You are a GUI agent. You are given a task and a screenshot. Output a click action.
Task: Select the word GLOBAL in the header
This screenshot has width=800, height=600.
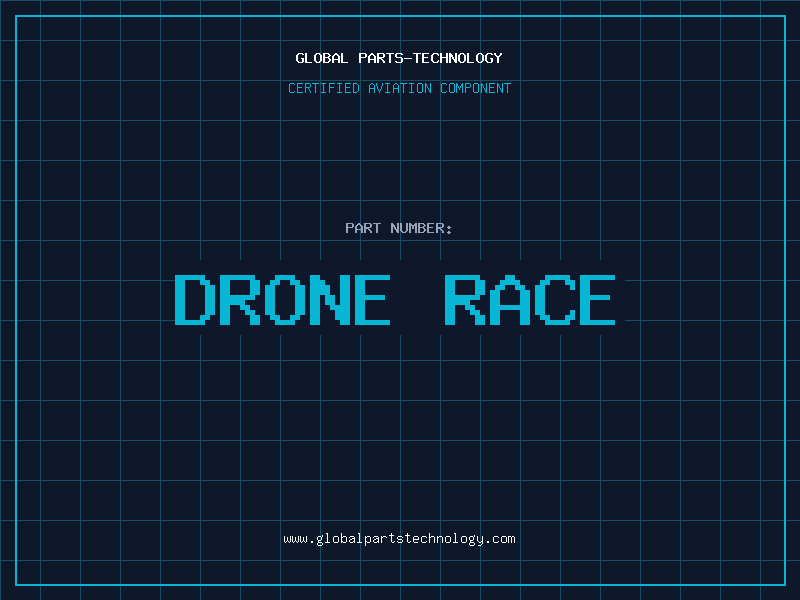[x=321, y=58]
